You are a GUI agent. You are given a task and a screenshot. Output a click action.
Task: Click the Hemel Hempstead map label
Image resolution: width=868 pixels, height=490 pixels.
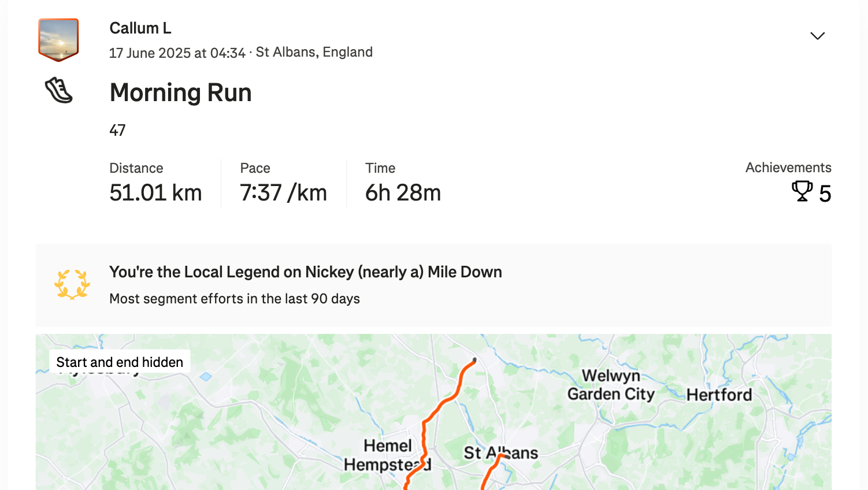click(387, 455)
